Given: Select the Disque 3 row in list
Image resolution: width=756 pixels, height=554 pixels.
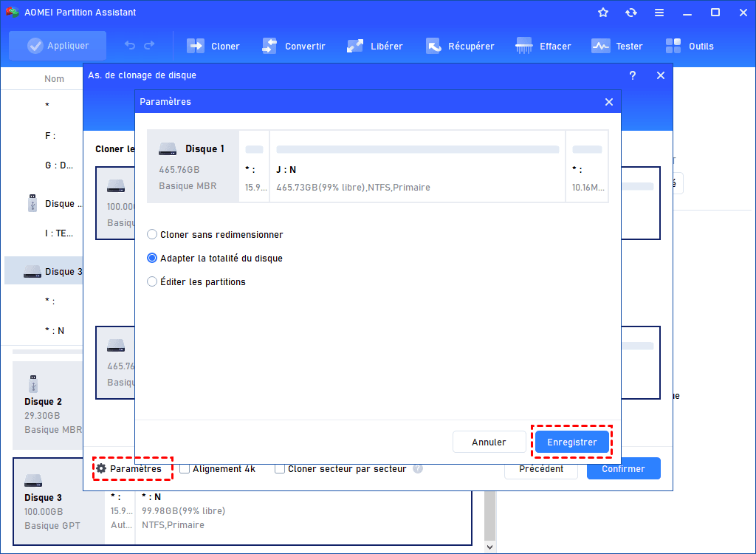Looking at the screenshot, I should click(44, 271).
